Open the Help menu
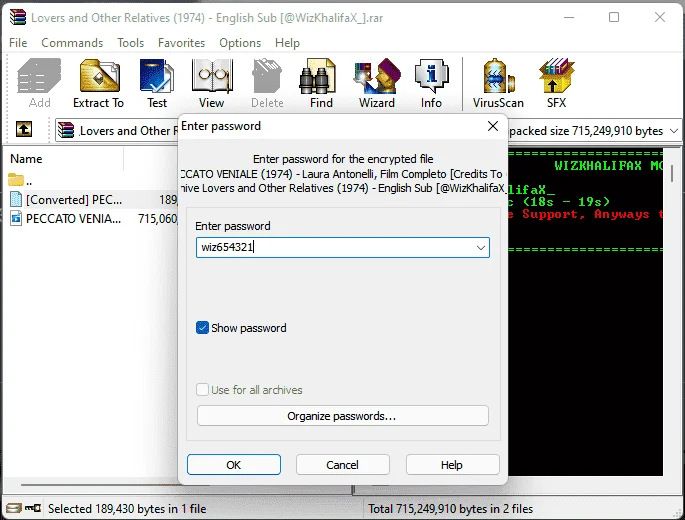The image size is (685, 520). tap(287, 43)
